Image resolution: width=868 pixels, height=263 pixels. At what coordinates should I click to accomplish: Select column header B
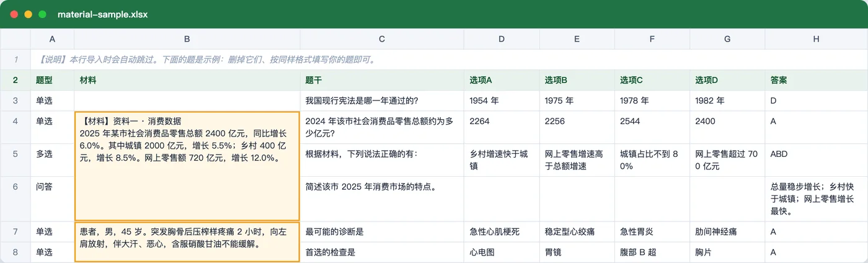[187, 38]
